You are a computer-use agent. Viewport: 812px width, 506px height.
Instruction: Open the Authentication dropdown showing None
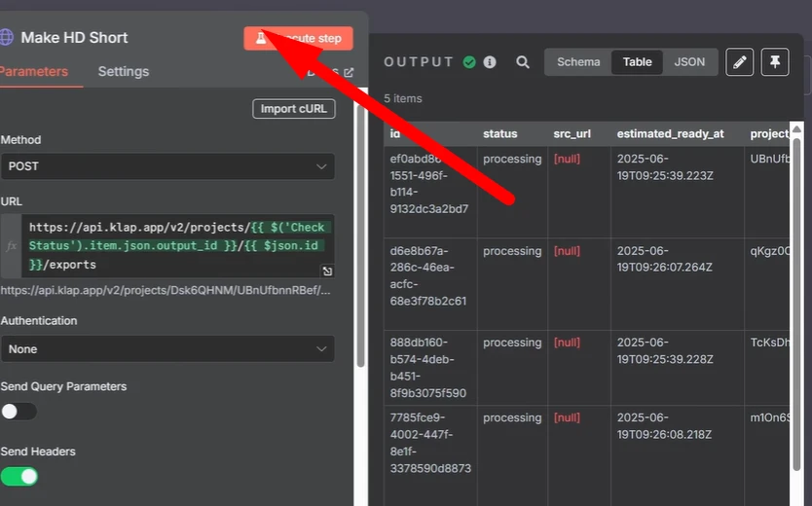167,349
